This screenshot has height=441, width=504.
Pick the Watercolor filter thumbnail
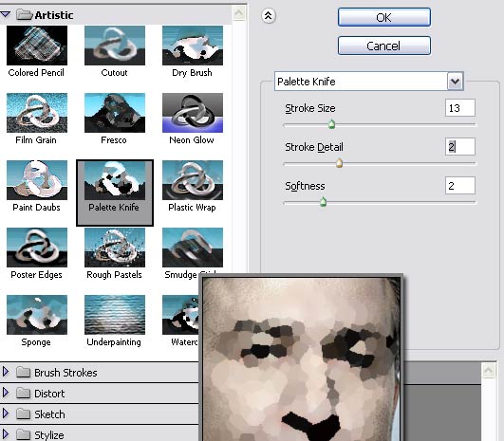[x=180, y=315]
